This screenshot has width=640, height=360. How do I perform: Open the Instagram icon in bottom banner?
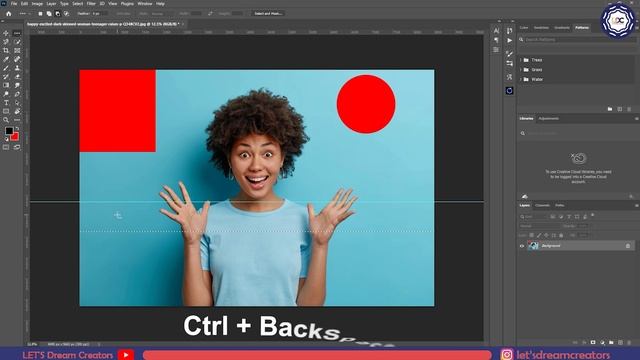click(x=507, y=354)
